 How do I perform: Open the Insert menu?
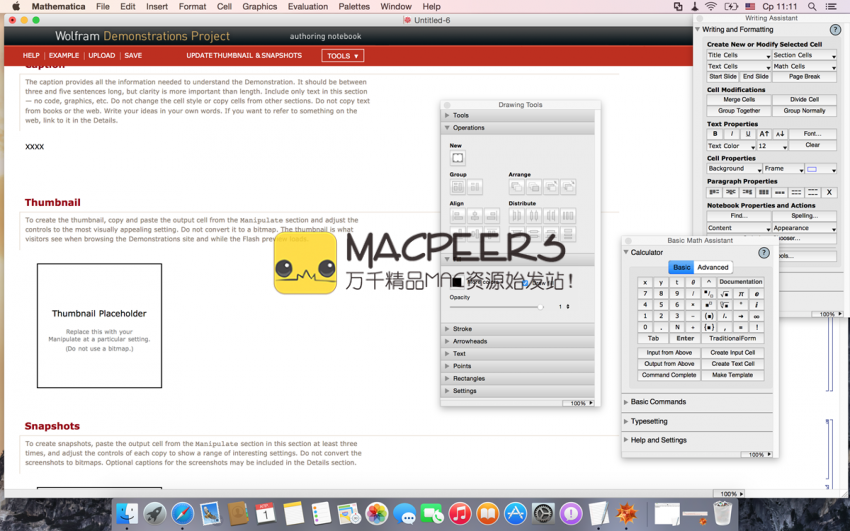157,7
